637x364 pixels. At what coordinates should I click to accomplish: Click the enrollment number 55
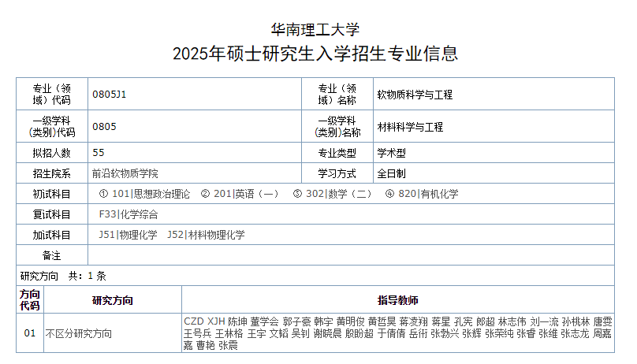[x=99, y=153]
